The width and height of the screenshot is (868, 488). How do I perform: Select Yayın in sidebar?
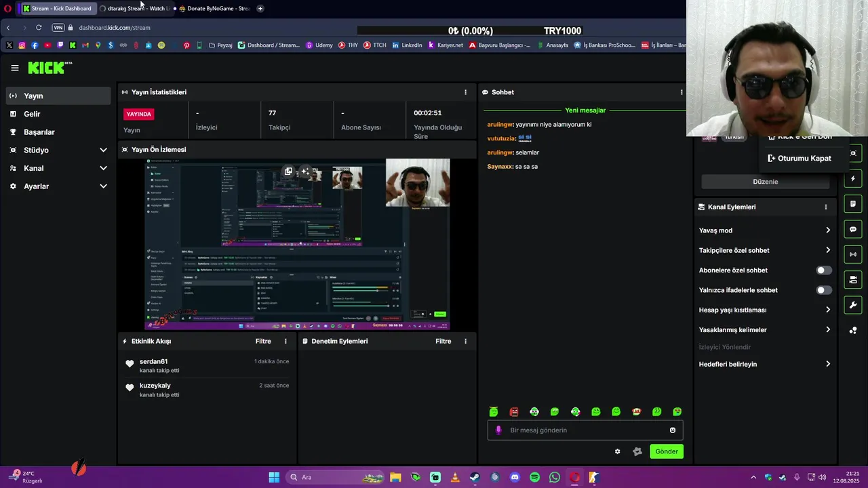tap(58, 96)
